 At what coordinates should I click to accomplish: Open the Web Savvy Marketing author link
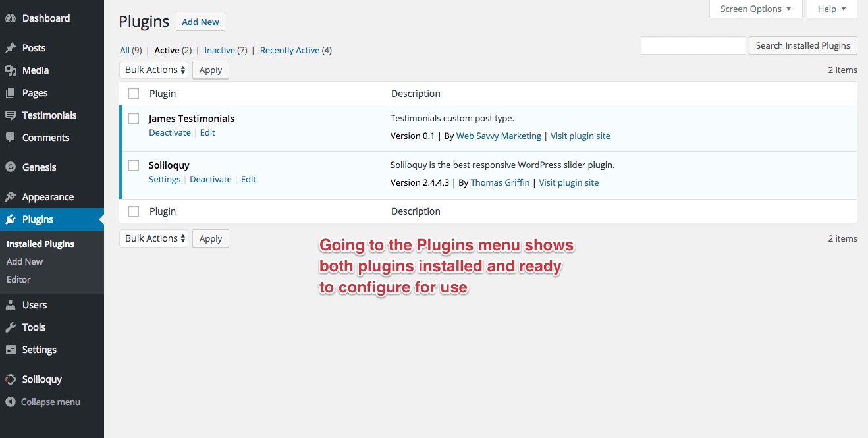[x=499, y=136]
